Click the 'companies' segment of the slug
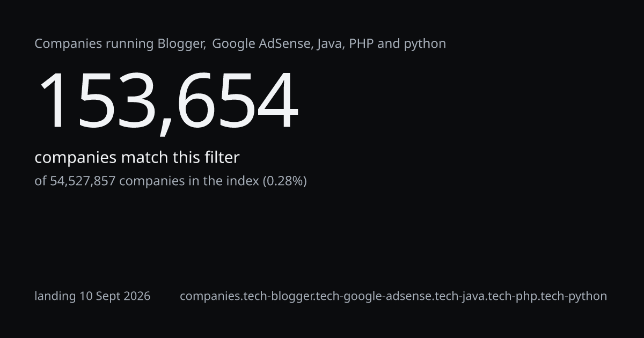The image size is (644, 338). click(x=207, y=296)
